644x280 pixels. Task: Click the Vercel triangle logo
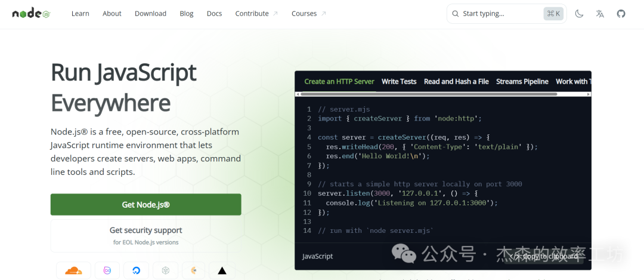tap(222, 270)
